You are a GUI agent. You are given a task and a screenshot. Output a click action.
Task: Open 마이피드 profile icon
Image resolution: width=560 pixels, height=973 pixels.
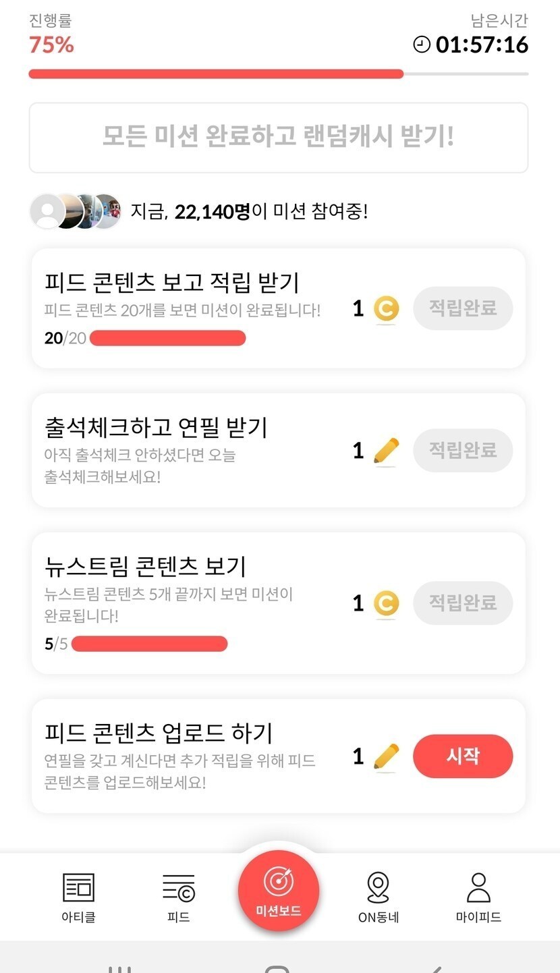point(478,887)
